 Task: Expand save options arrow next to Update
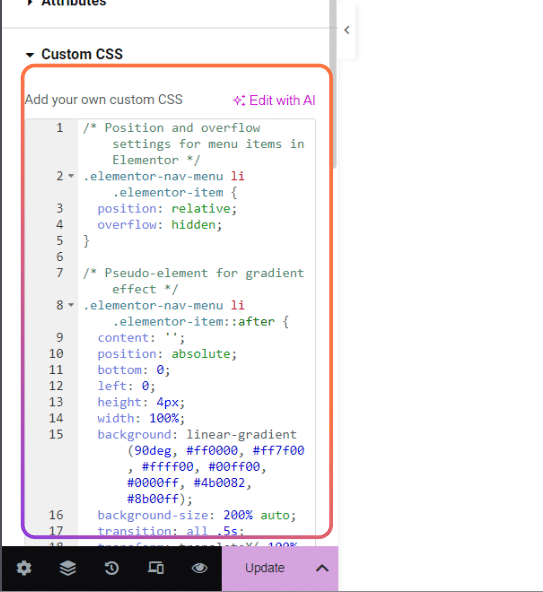point(322,568)
